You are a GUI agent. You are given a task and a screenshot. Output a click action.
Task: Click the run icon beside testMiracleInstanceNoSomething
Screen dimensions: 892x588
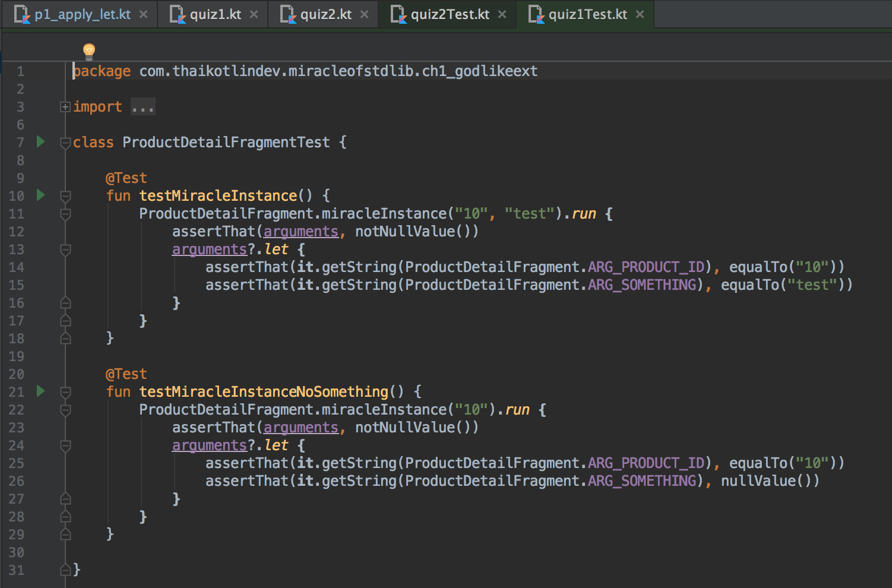[x=40, y=391]
